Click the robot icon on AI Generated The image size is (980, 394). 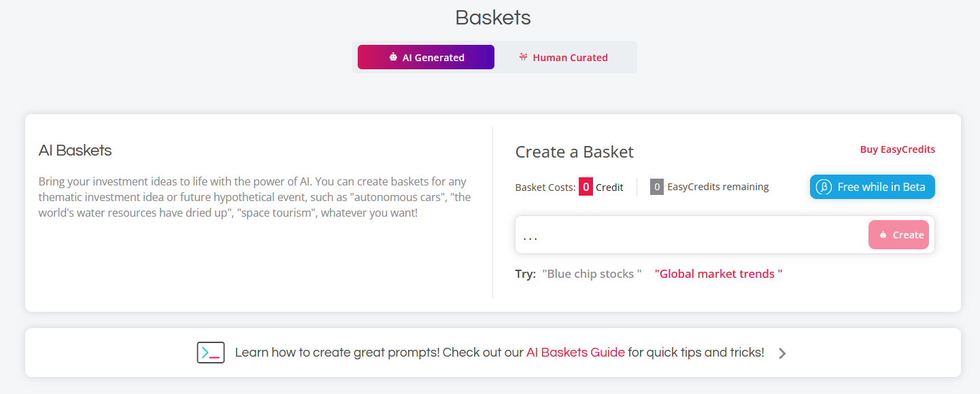393,58
